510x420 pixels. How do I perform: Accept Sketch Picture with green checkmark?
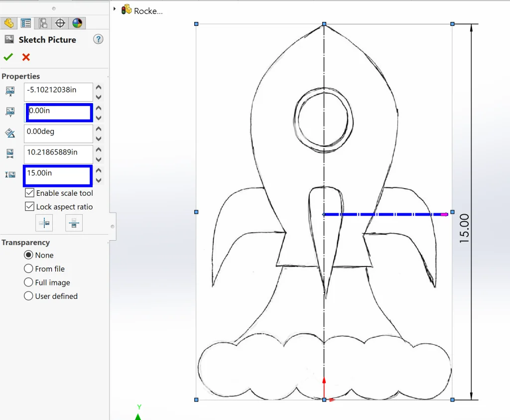point(8,57)
